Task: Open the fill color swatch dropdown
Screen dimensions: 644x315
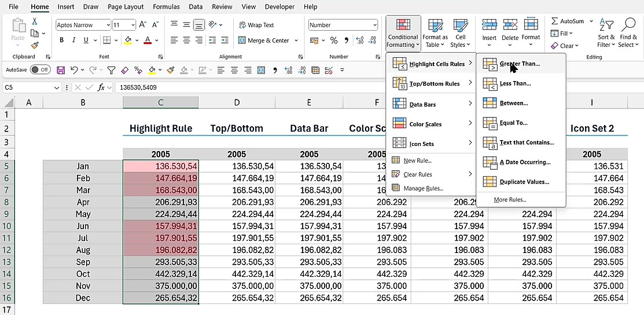Action: click(137, 41)
